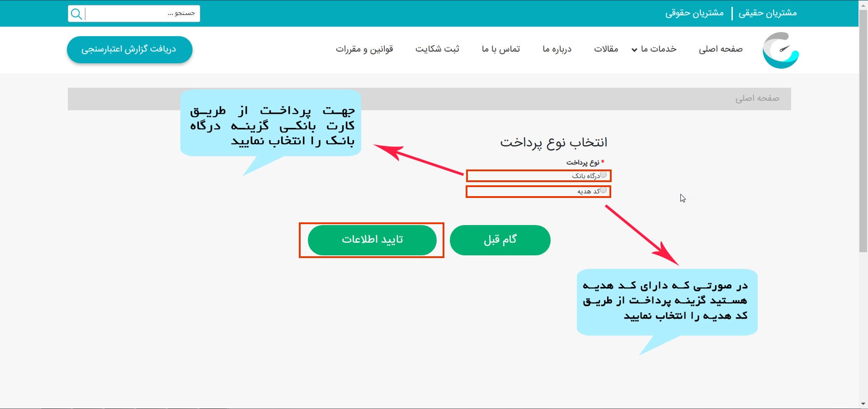
Task: Open مشتریان حقوقی link in top bar
Action: tap(694, 13)
